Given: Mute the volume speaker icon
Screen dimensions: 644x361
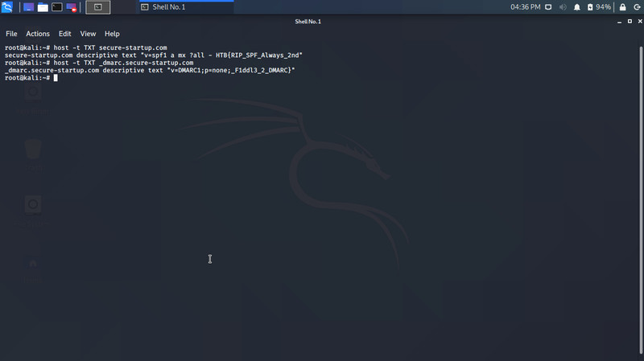Looking at the screenshot, I should [x=562, y=7].
